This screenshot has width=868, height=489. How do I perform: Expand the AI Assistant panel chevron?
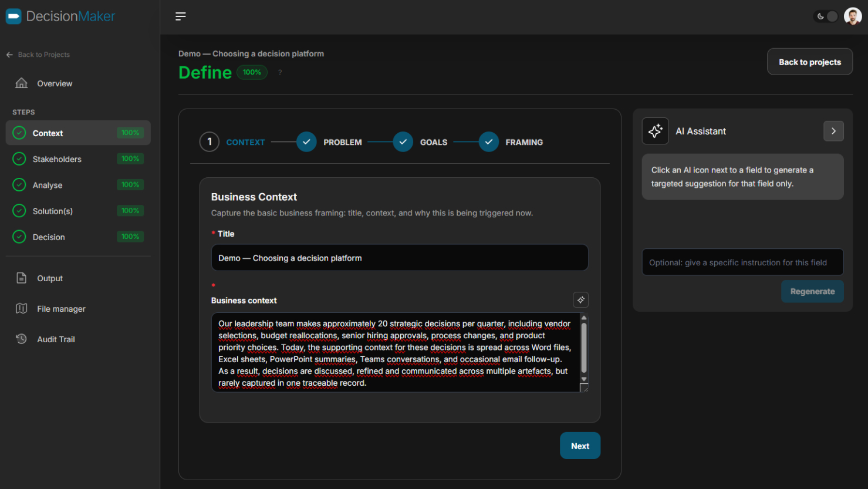[x=833, y=131]
